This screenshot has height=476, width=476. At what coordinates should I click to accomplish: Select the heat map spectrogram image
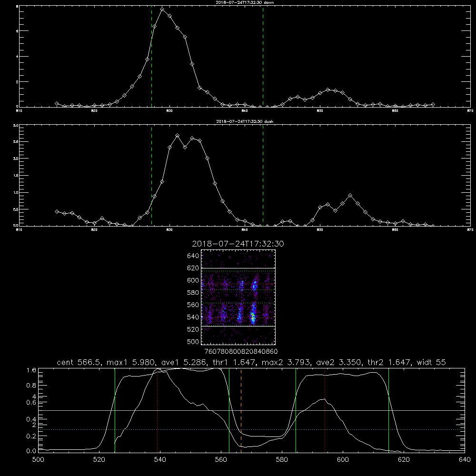click(238, 297)
